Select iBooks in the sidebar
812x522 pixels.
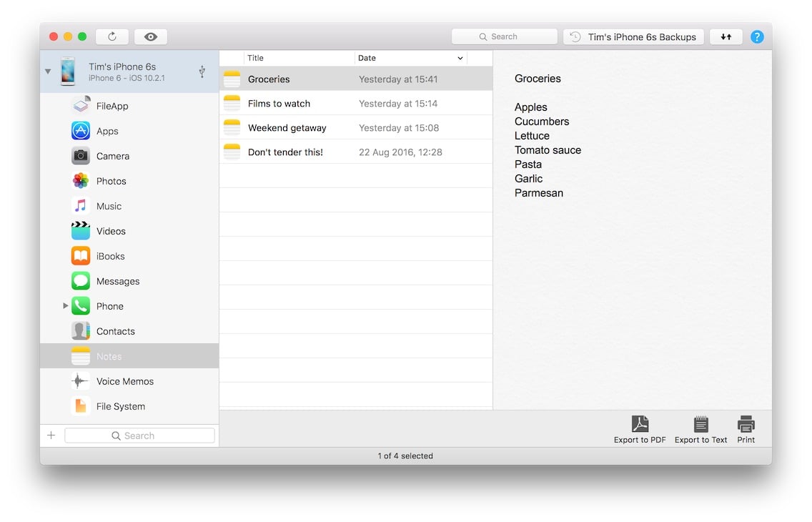[x=110, y=256]
